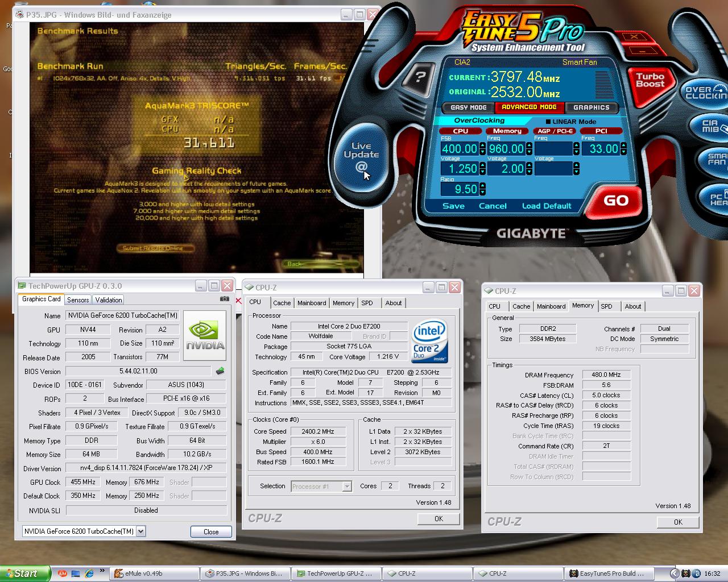The image size is (728, 582).
Task: Click the P35.JPG window title bar icon
Action: click(x=19, y=15)
